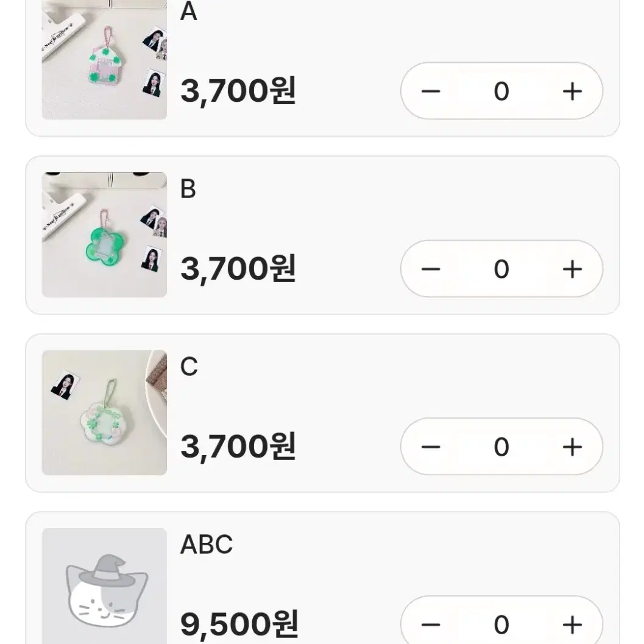Open item A house keyring photo

pos(104,60)
